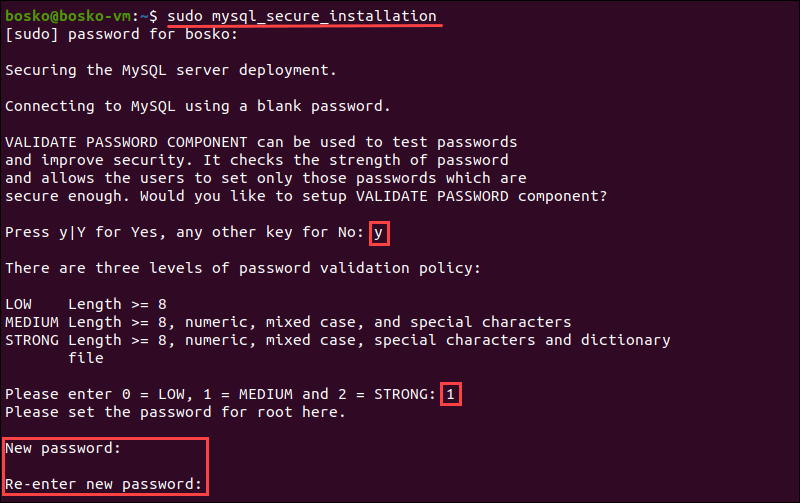Click the highlighted 'y' answer box
Screen dimensions: 800x503
tap(379, 233)
